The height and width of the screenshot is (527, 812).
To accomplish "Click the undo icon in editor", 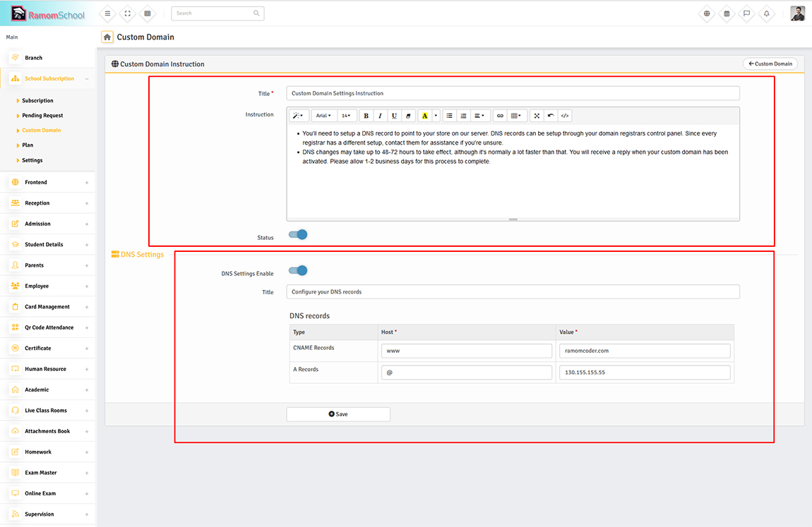I will [x=551, y=116].
